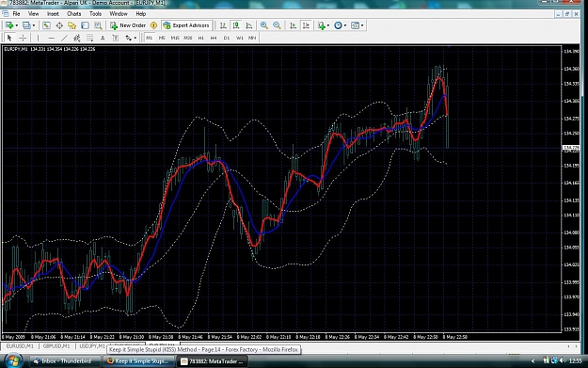
Task: Select the D1 timeframe
Action: [x=227, y=38]
